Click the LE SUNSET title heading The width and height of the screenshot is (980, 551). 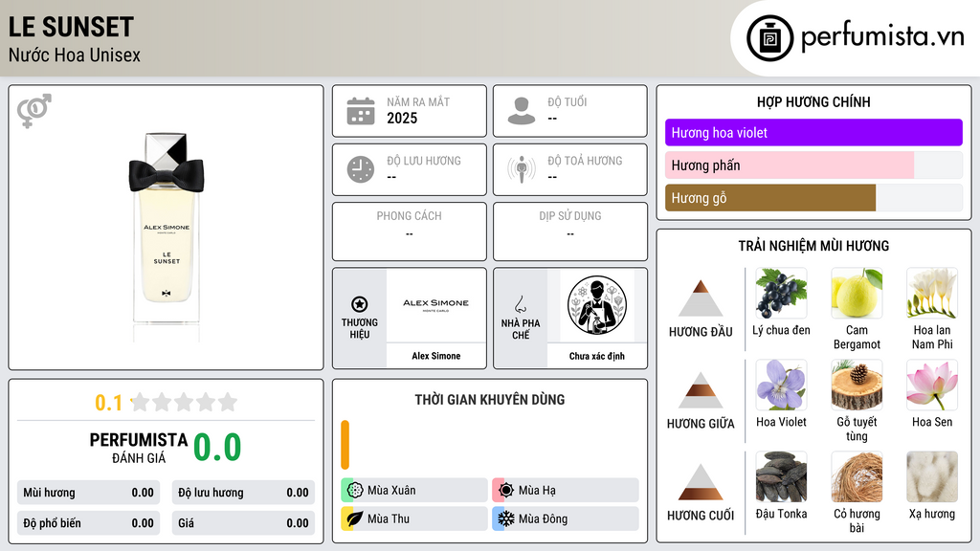click(71, 27)
